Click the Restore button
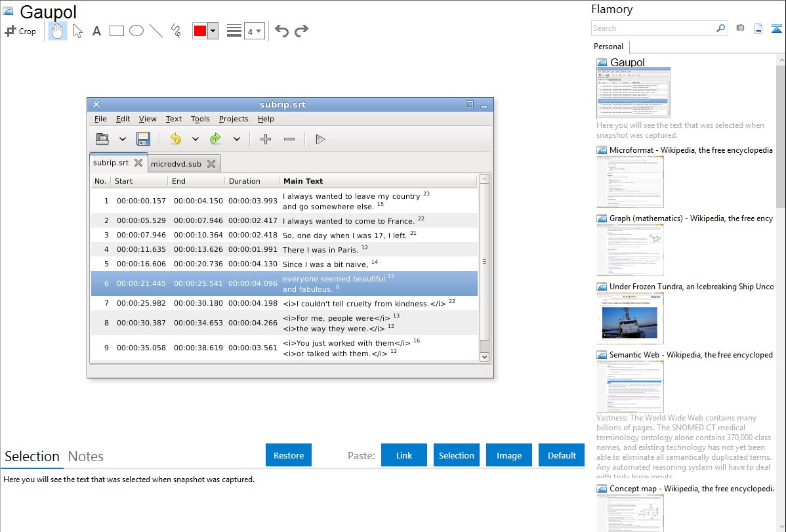 [289, 455]
